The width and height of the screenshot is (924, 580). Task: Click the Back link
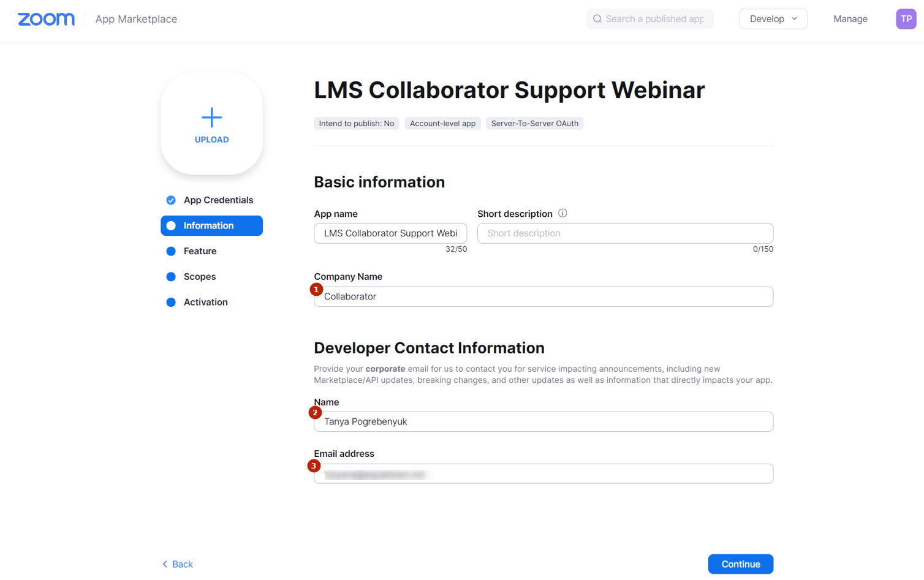(177, 564)
